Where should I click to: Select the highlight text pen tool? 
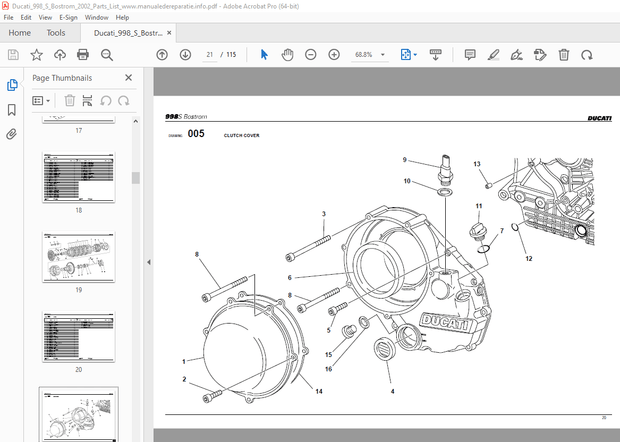(x=493, y=55)
